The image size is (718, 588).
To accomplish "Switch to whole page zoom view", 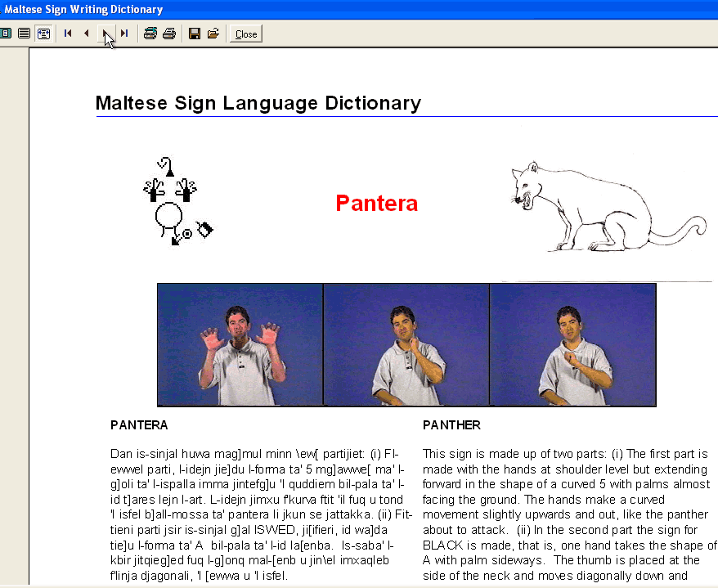I will (x=6, y=34).
